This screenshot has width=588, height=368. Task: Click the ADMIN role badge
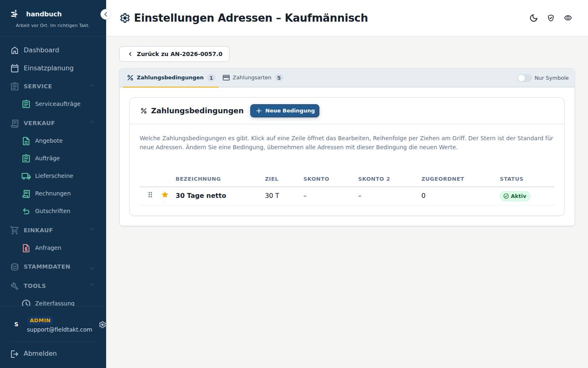tap(40, 321)
